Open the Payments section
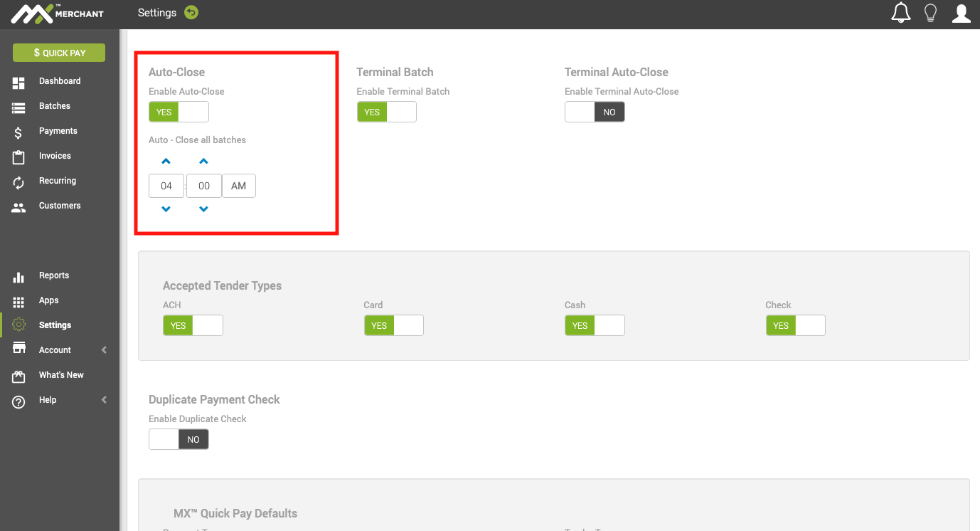Image resolution: width=980 pixels, height=531 pixels. point(58,131)
